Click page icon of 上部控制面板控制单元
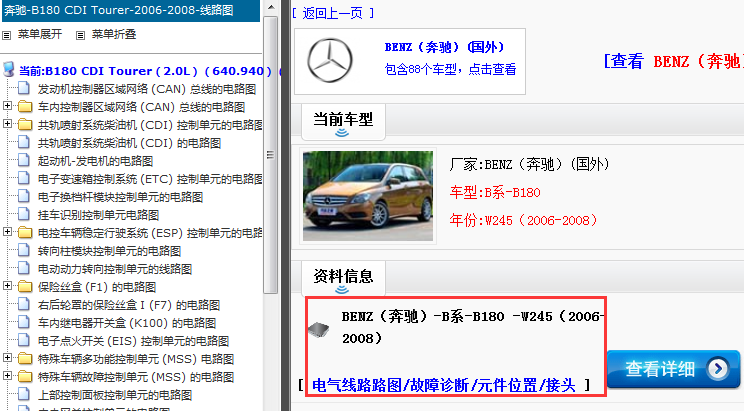The height and width of the screenshot is (411, 744). click(x=24, y=395)
